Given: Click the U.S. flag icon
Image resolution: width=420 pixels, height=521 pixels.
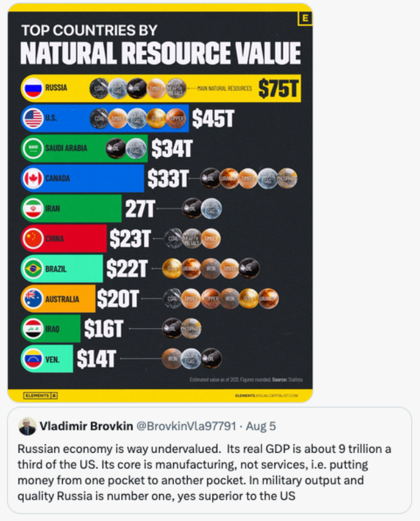Looking at the screenshot, I should pyautogui.click(x=33, y=118).
